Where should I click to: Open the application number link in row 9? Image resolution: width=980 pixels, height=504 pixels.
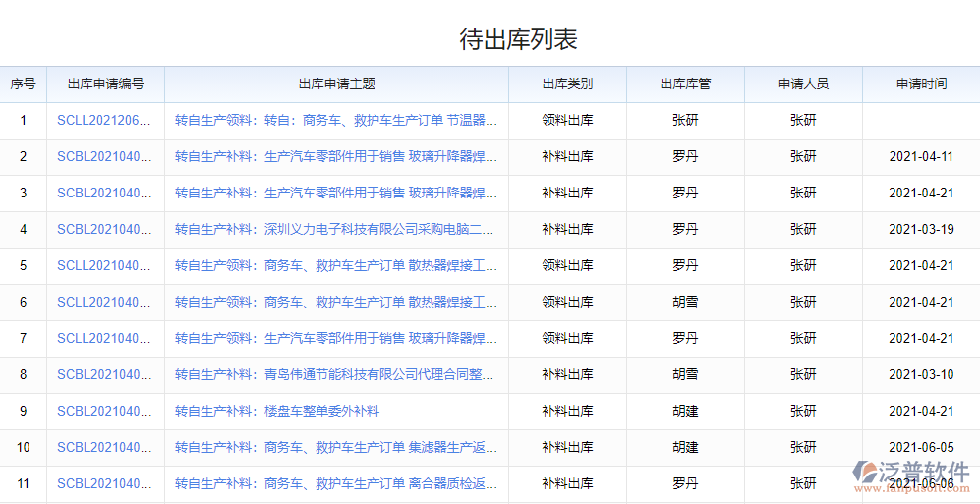pyautogui.click(x=105, y=412)
